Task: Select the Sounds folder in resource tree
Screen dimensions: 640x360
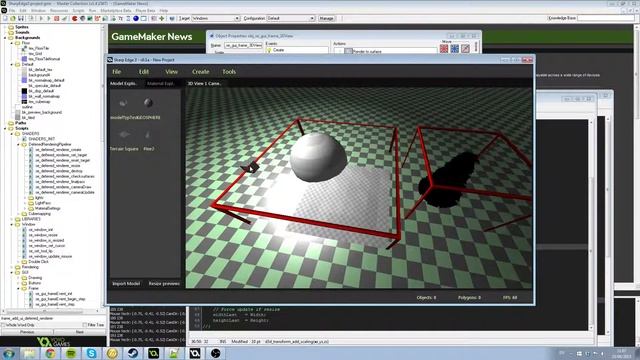Action: (22, 32)
